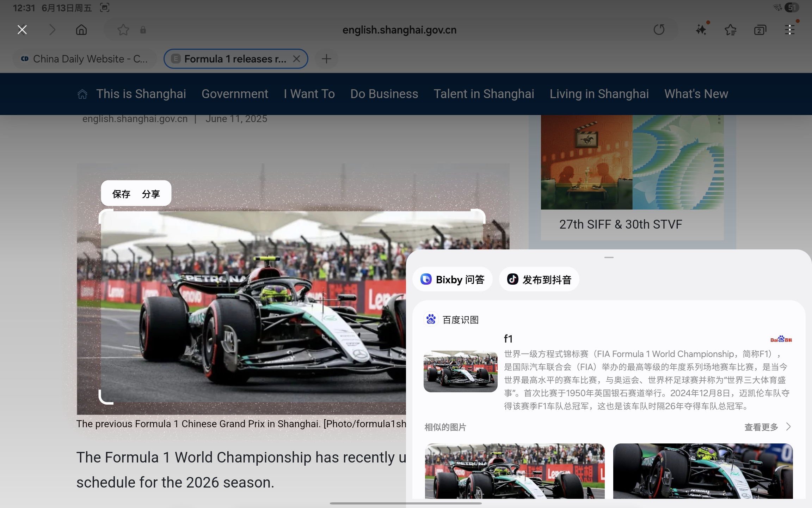Viewport: 812px width, 508px height.
Task: Open Bixby 问答 button
Action: click(453, 279)
